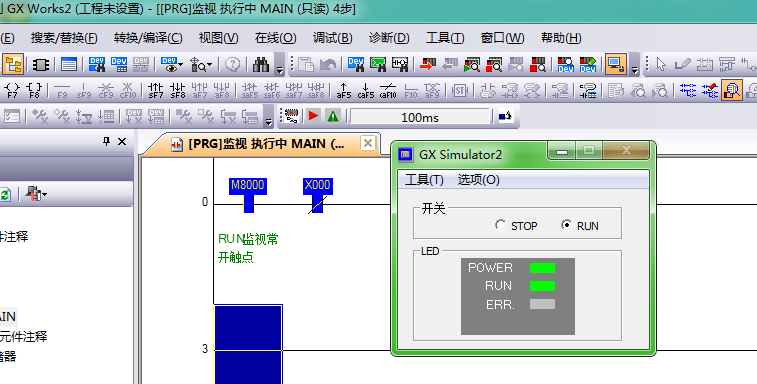Expand the device monitor dropdown arrow
This screenshot has height=384, width=757.
click(x=181, y=65)
